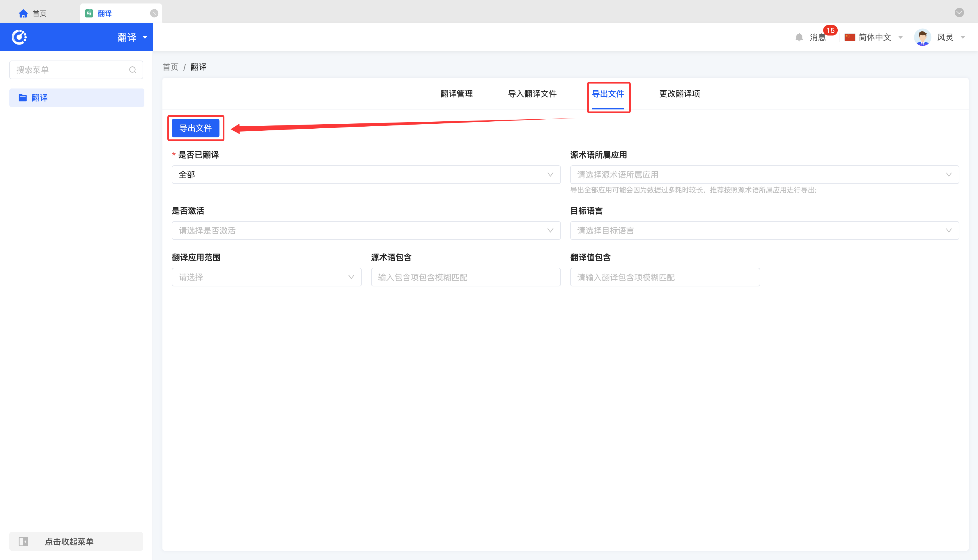This screenshot has height=560, width=978.
Task: Close the 翻译 tab with its X icon
Action: [154, 13]
